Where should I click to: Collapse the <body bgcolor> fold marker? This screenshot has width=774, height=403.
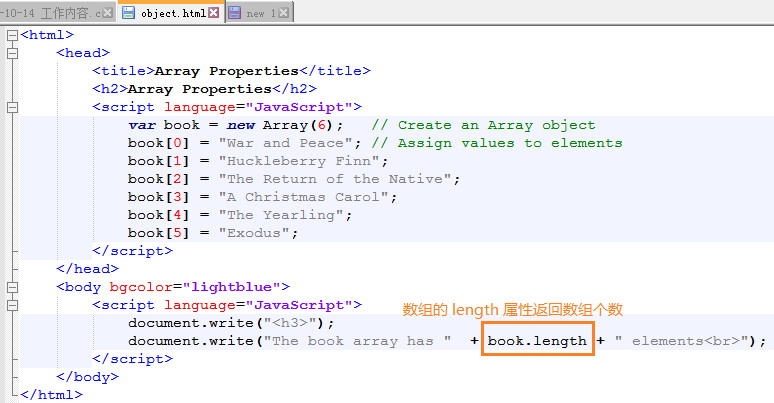pyautogui.click(x=12, y=287)
